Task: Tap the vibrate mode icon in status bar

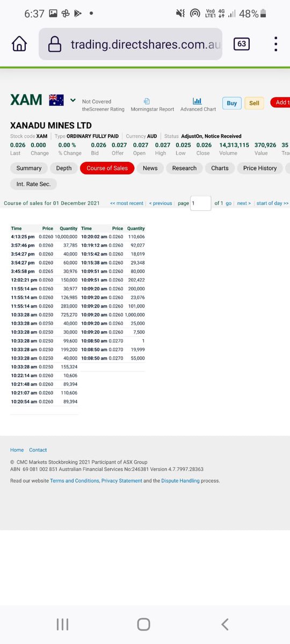Action: tap(180, 14)
